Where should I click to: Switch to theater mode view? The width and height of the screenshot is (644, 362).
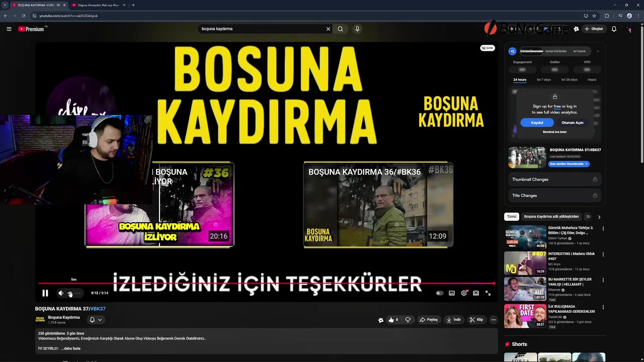tap(476, 293)
